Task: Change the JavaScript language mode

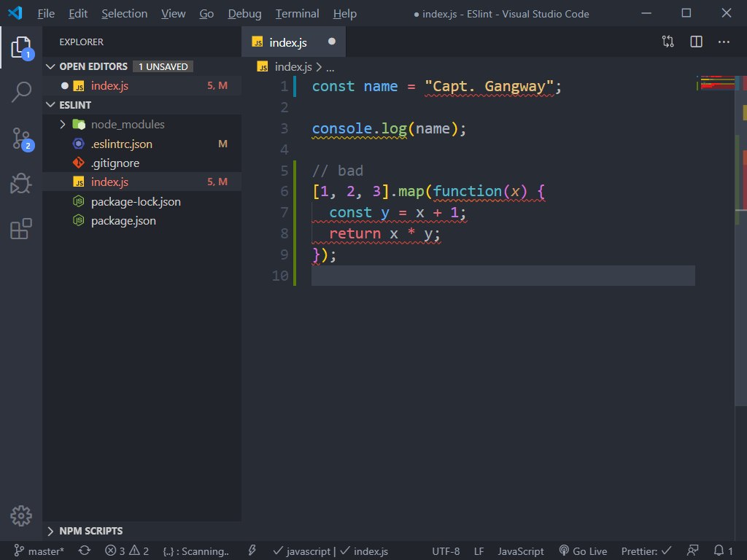Action: pyautogui.click(x=521, y=551)
